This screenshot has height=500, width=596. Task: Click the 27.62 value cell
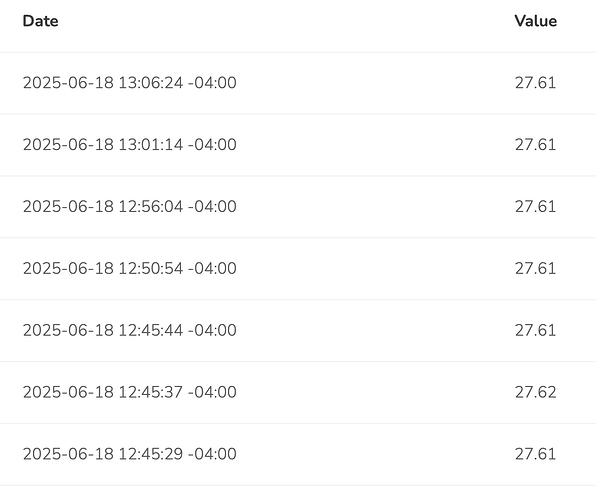(x=536, y=392)
